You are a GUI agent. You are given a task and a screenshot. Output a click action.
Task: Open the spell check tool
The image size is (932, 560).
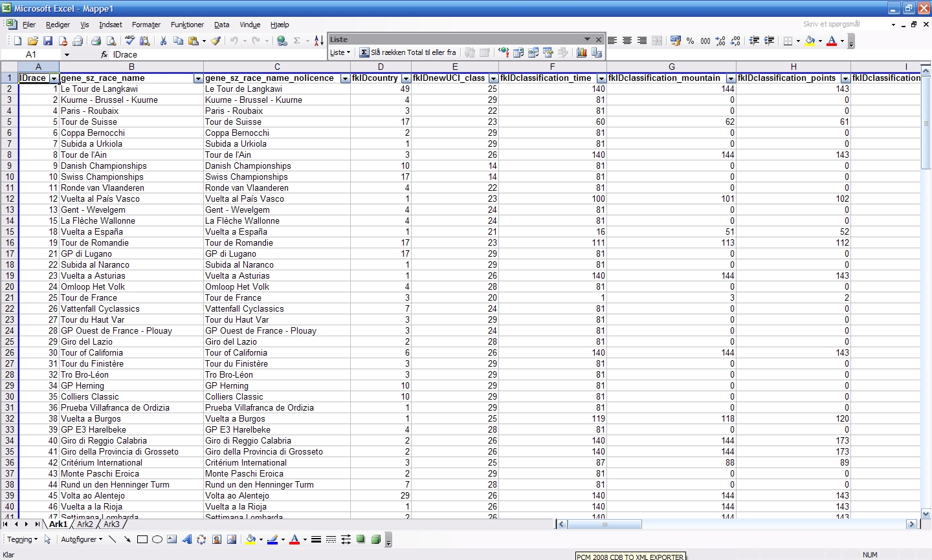(130, 41)
